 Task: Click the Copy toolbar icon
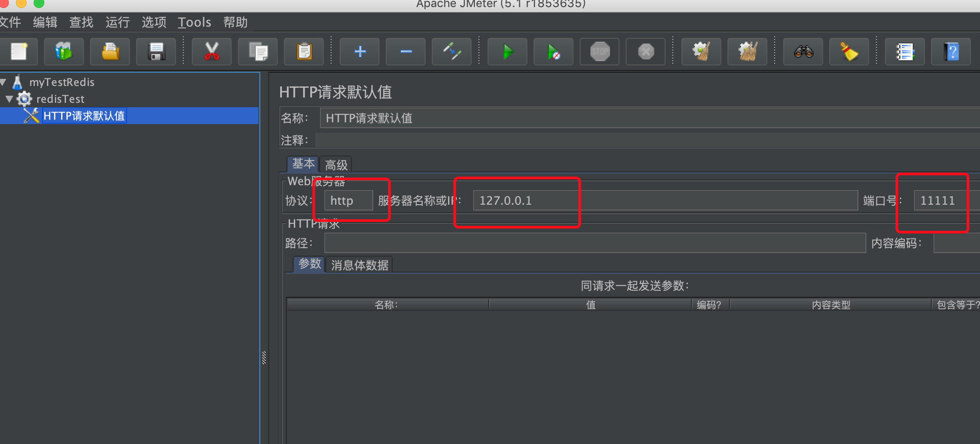click(x=258, y=52)
